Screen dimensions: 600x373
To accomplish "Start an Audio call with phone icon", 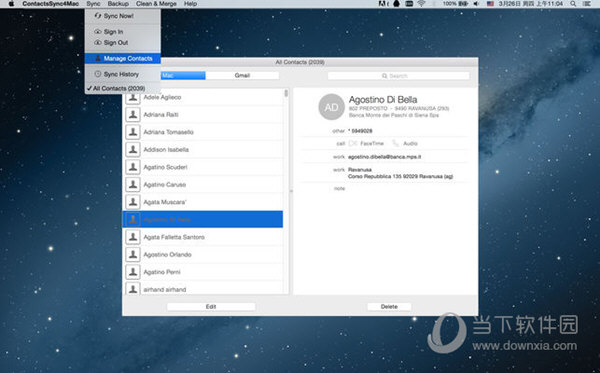I will [405, 143].
